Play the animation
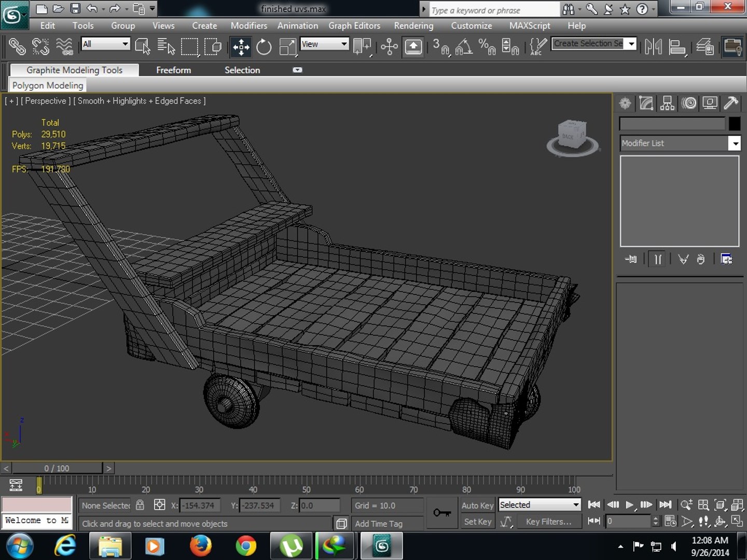Viewport: 747px width, 560px height. click(630, 505)
